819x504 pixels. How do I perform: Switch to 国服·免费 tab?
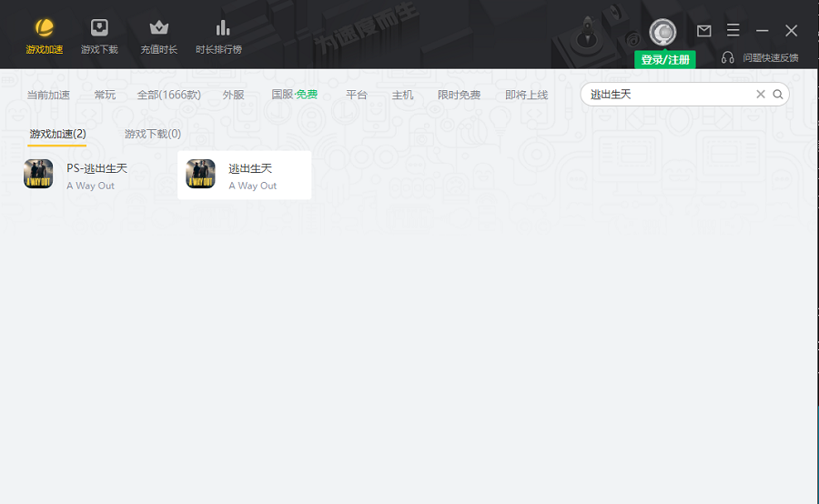click(x=295, y=94)
